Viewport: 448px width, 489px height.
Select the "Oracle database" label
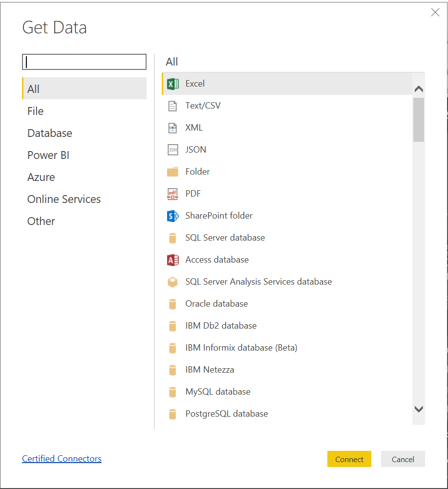216,304
